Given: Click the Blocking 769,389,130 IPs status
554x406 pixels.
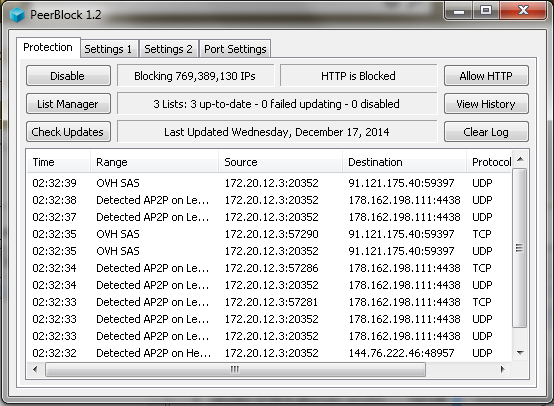Looking at the screenshot, I should [x=195, y=76].
